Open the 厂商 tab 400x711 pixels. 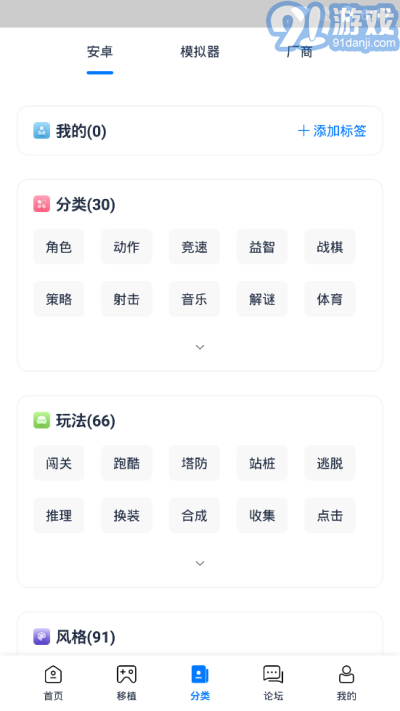click(300, 52)
